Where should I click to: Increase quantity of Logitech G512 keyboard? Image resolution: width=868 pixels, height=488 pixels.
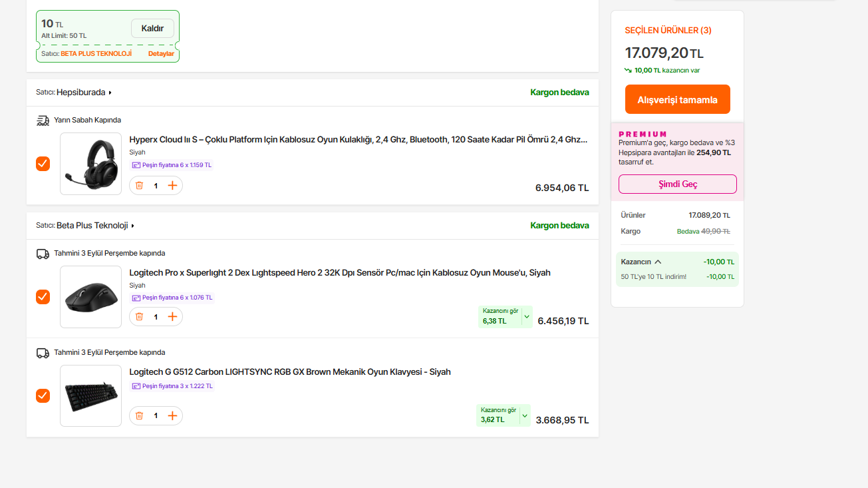[x=172, y=415]
